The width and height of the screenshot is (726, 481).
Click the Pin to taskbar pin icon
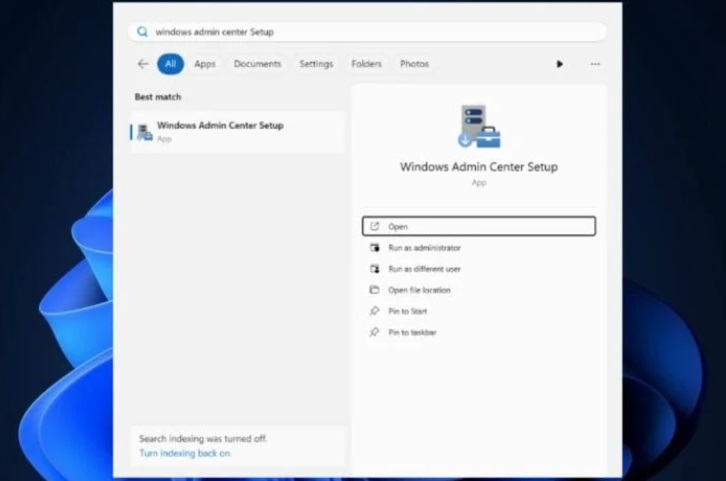point(374,332)
